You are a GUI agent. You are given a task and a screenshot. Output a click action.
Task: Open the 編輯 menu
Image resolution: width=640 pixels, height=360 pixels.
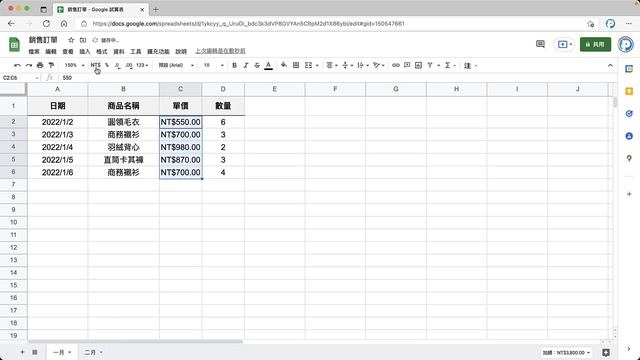click(x=51, y=51)
